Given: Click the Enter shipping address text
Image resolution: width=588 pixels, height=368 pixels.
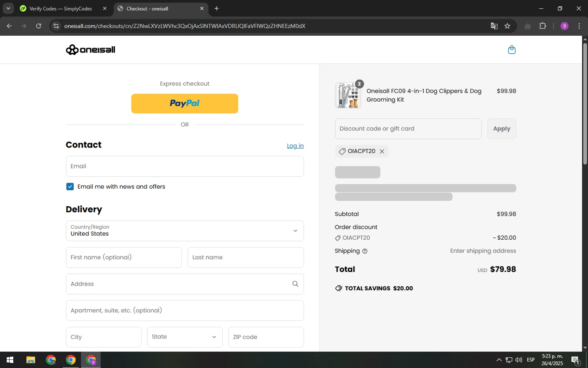Looking at the screenshot, I should point(483,251).
